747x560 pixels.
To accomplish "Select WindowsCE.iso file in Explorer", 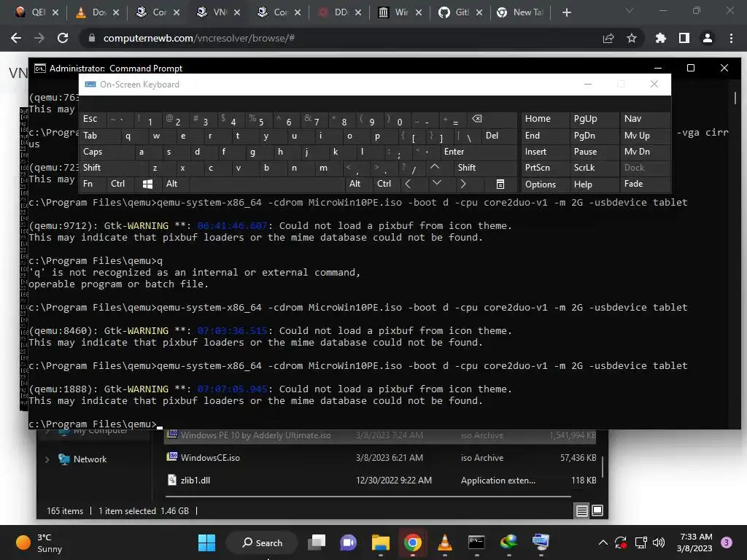I will point(380,458).
